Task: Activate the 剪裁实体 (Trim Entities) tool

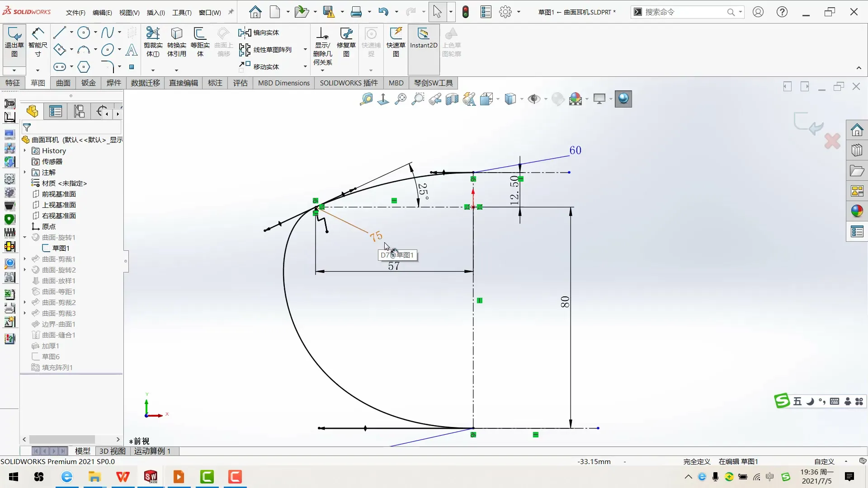Action: (153, 43)
